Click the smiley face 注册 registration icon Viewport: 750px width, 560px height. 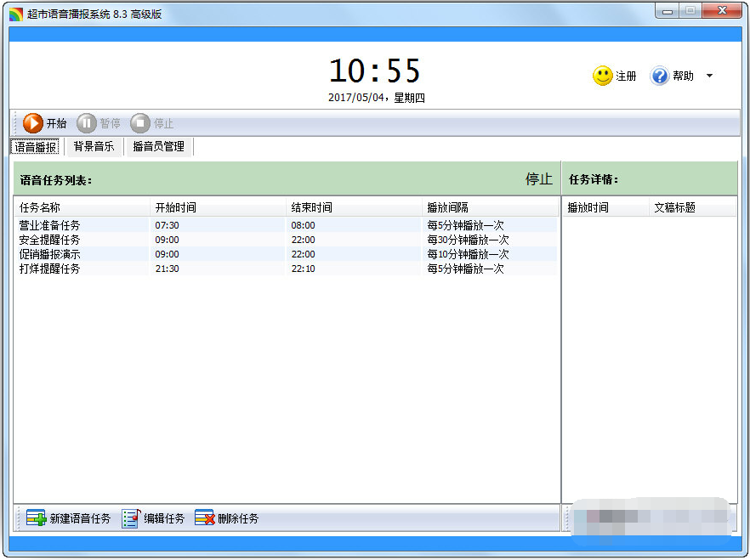click(x=603, y=76)
